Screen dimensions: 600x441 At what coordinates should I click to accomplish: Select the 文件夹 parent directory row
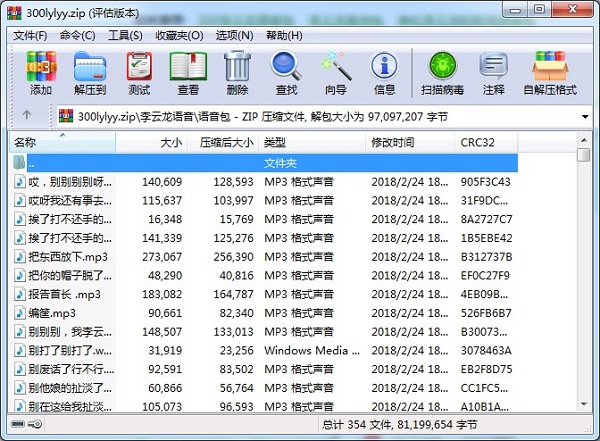[272, 163]
